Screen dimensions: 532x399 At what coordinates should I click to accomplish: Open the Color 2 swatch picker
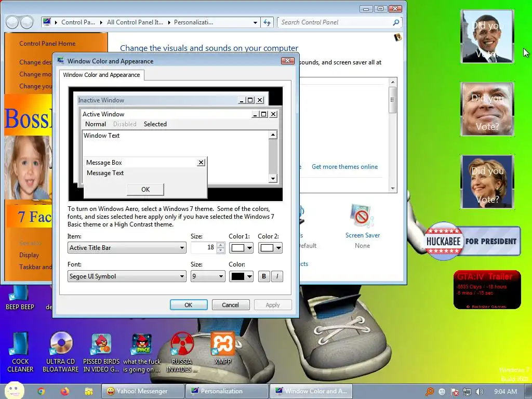[x=270, y=248]
